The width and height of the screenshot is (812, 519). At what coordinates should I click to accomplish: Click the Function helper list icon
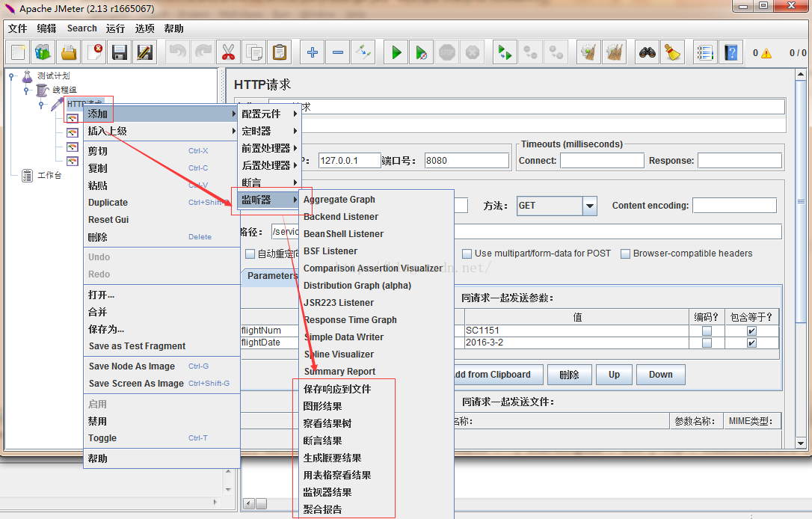click(705, 52)
